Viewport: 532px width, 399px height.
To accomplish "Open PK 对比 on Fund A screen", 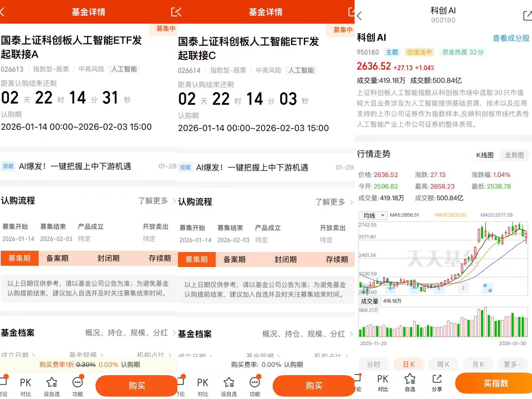I will click(x=26, y=387).
